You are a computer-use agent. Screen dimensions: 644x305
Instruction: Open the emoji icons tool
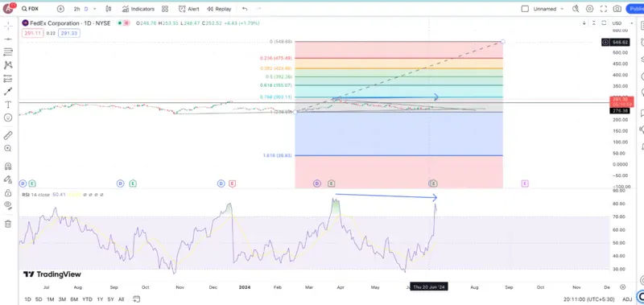tap(8, 117)
